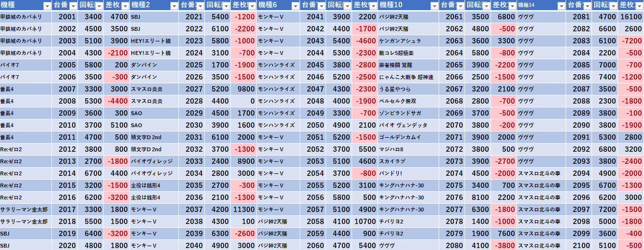Click the 11300 cell in row 2037
644x250 pixels.
[243, 210]
